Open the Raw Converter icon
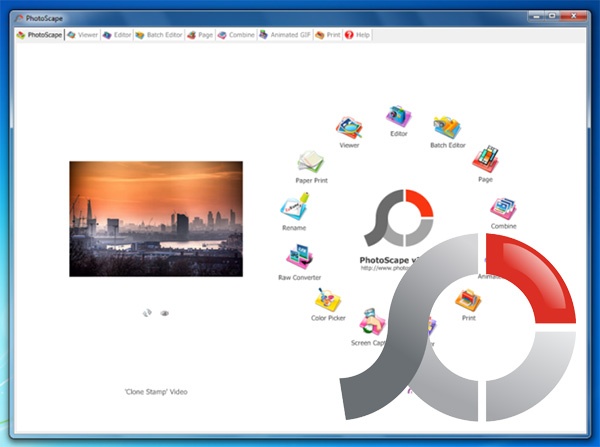The height and width of the screenshot is (447, 600). click(299, 257)
